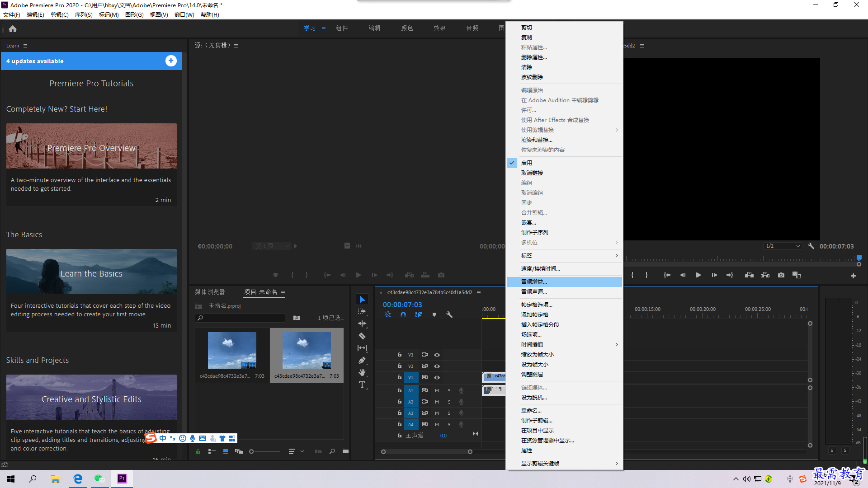Click Program monitor button editor plus
868x488 pixels.
[x=853, y=276]
